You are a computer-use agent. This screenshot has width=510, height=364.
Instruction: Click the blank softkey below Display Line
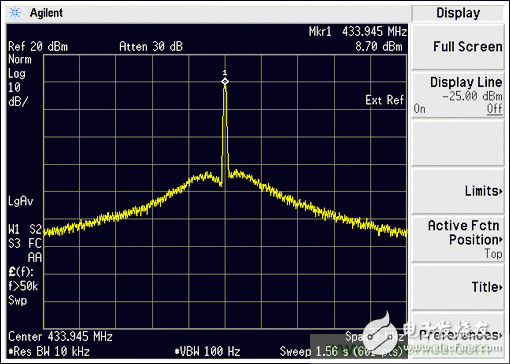click(x=458, y=143)
